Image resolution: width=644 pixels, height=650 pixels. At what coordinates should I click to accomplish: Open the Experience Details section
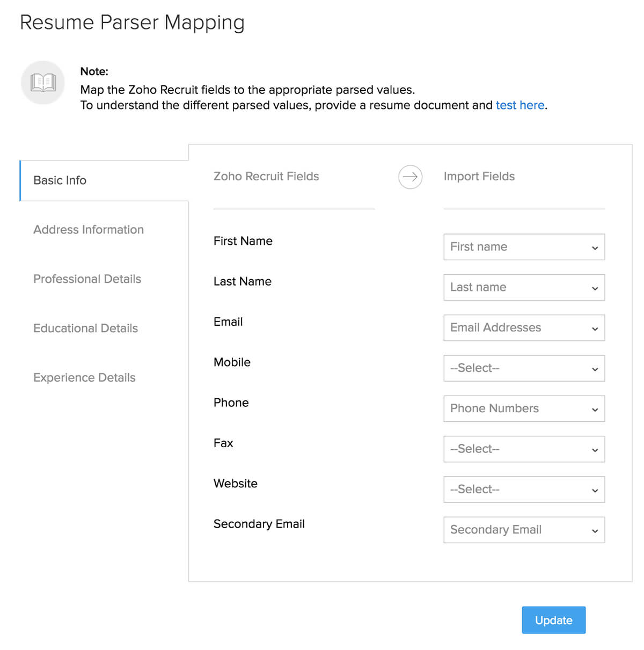tap(84, 377)
